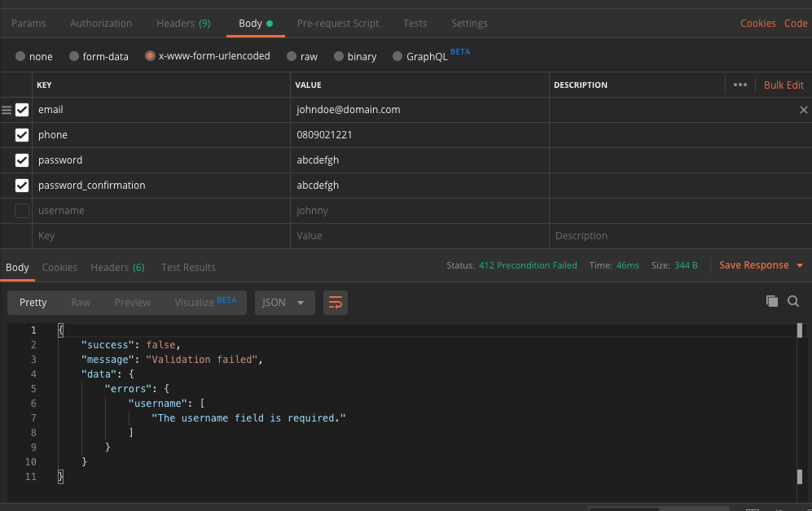Click the phone key cell

pyautogui.click(x=161, y=135)
